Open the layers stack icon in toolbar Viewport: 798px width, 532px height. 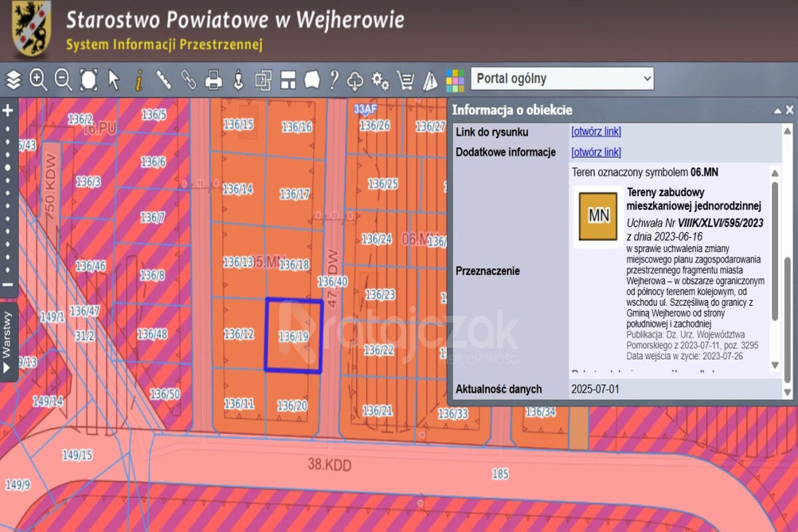[14, 80]
